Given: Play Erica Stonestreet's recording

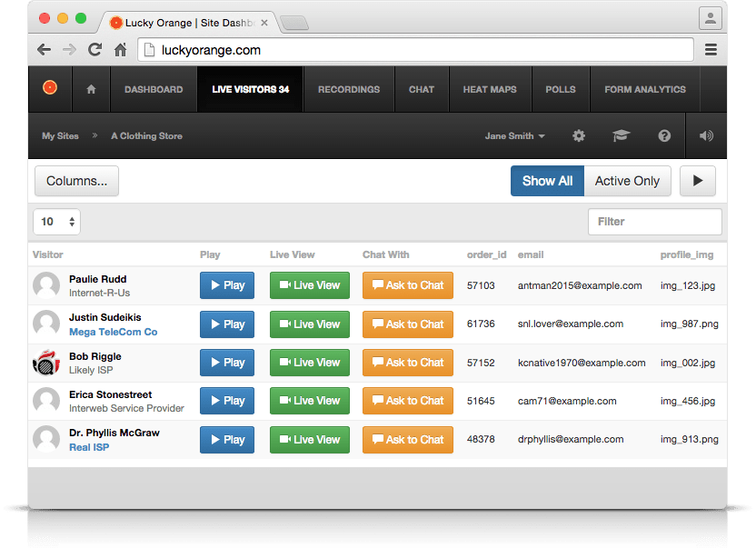Looking at the screenshot, I should coord(227,401).
